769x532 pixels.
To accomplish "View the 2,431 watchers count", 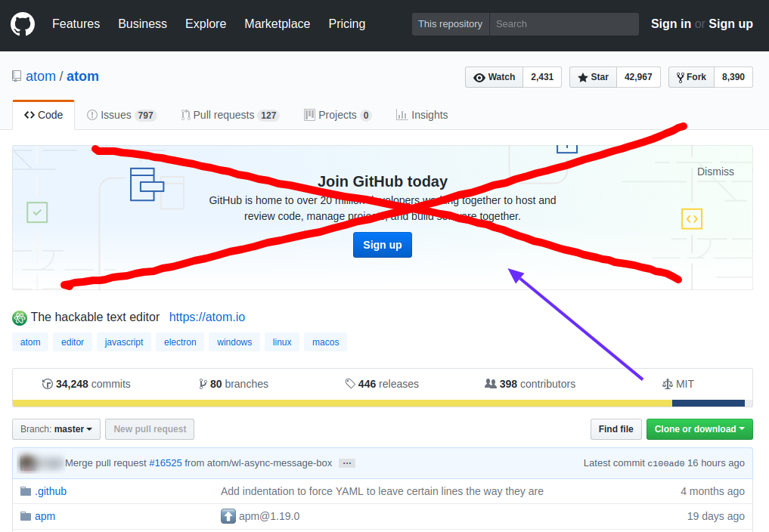I will click(x=542, y=77).
